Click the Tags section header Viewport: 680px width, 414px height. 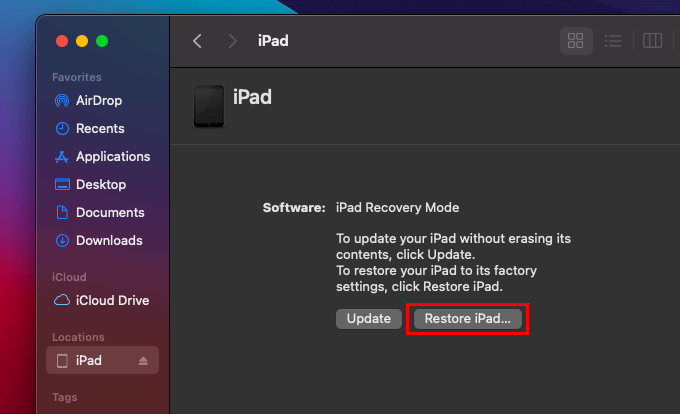tap(65, 397)
